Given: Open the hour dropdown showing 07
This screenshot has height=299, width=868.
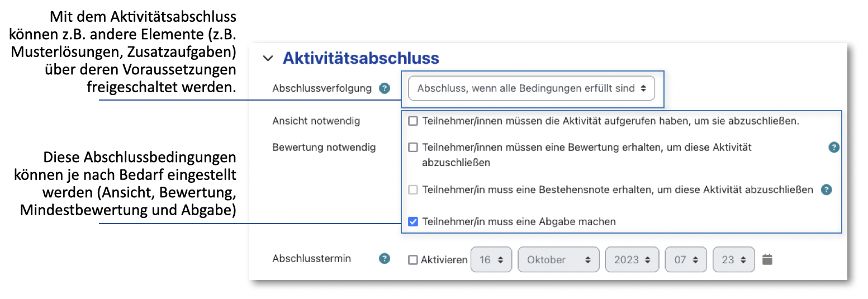Looking at the screenshot, I should 685,260.
